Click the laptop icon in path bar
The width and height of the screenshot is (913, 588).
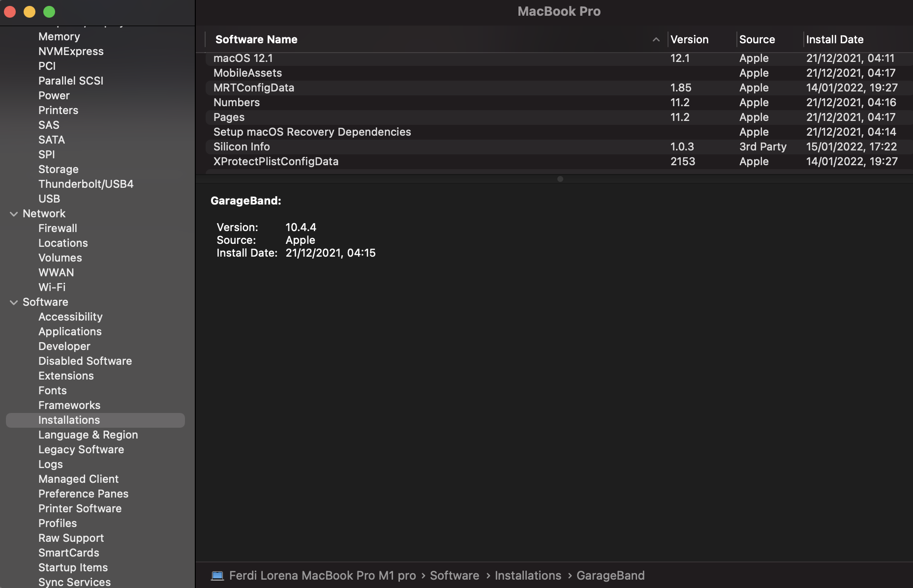(x=217, y=576)
